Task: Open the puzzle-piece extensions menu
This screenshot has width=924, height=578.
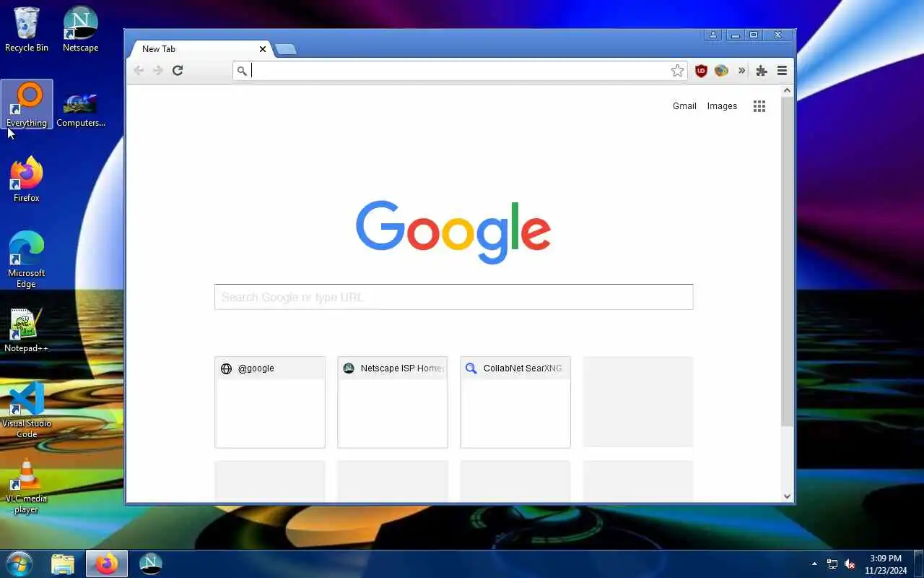Action: pos(762,70)
